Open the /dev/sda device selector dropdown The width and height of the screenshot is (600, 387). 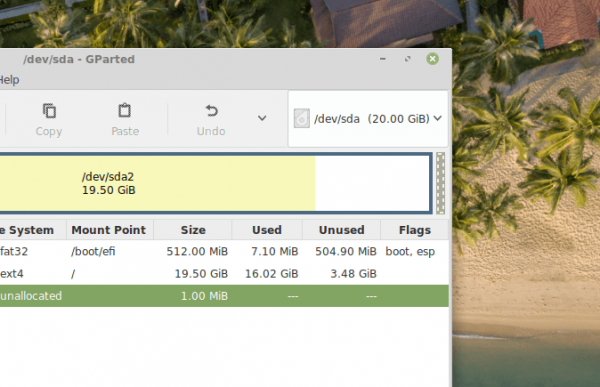(x=368, y=119)
